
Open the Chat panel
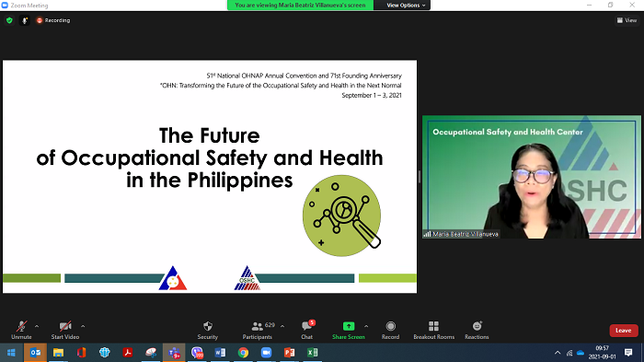[306, 330]
